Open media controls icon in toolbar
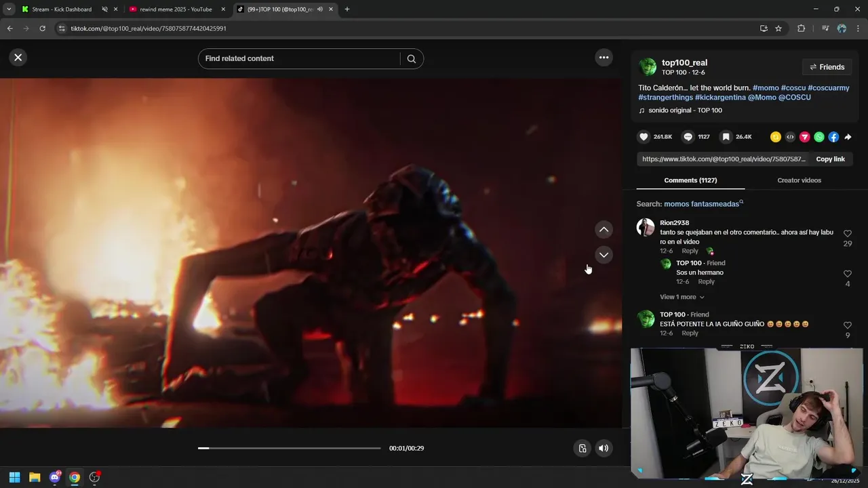The image size is (868, 488). click(825, 28)
